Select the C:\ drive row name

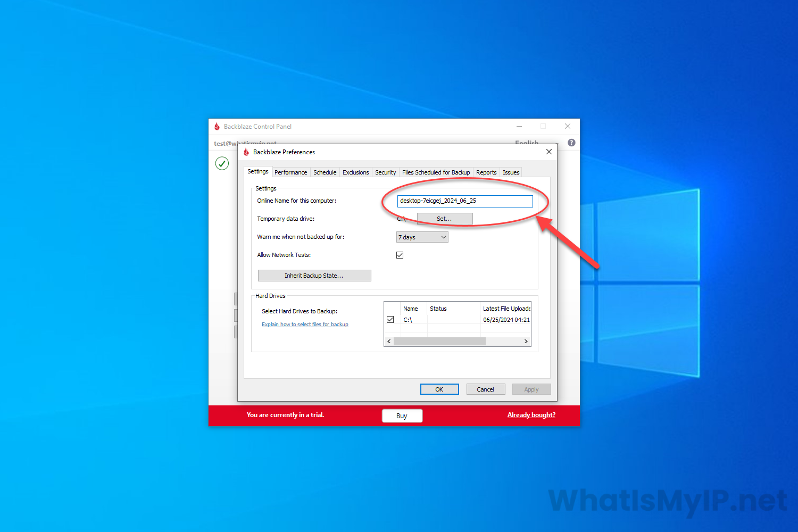tap(408, 320)
